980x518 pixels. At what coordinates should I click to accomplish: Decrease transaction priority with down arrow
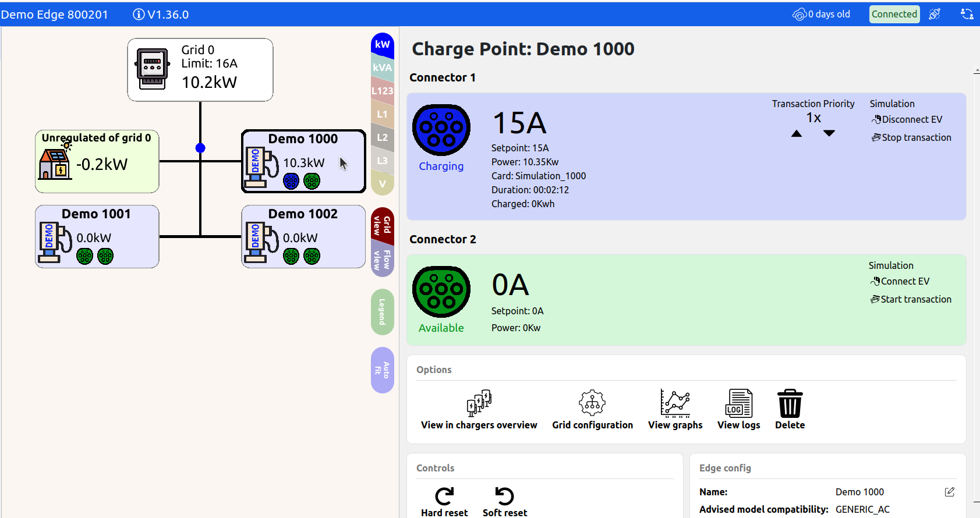tap(829, 134)
